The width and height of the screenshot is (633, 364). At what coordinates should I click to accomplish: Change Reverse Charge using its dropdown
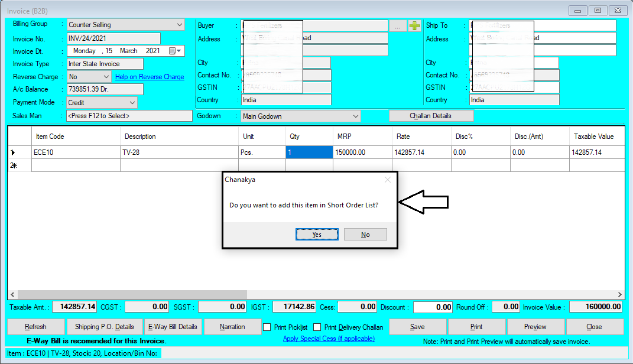105,76
